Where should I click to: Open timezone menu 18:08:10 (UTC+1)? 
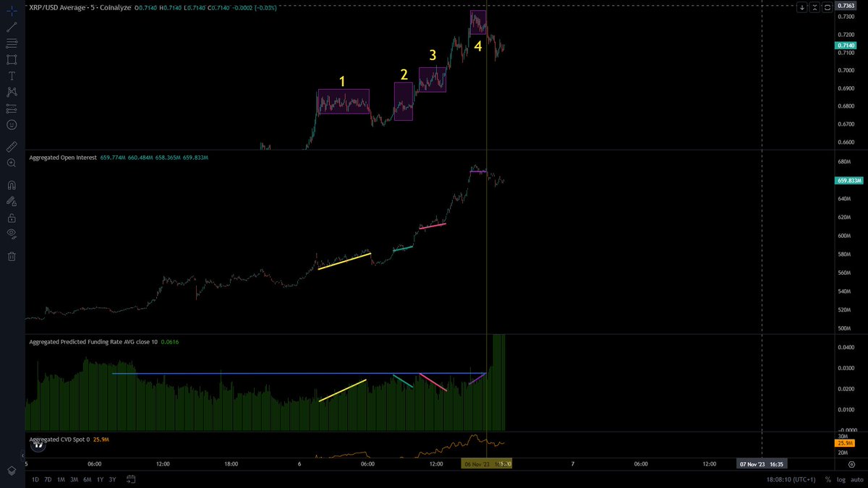pyautogui.click(x=791, y=479)
